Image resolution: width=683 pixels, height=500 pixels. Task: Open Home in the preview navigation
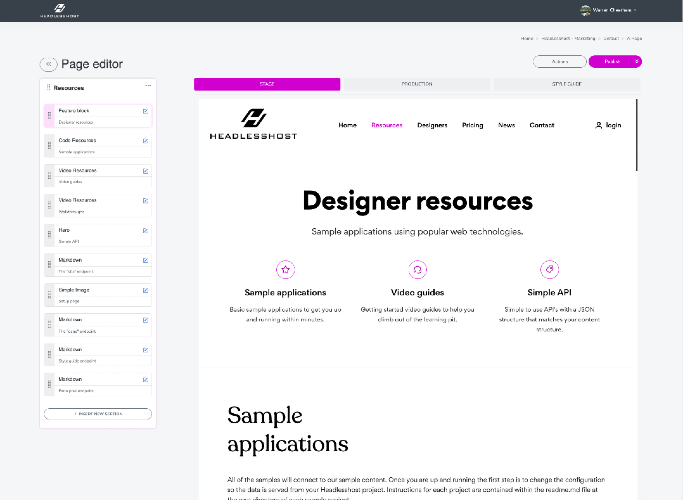[x=348, y=125]
